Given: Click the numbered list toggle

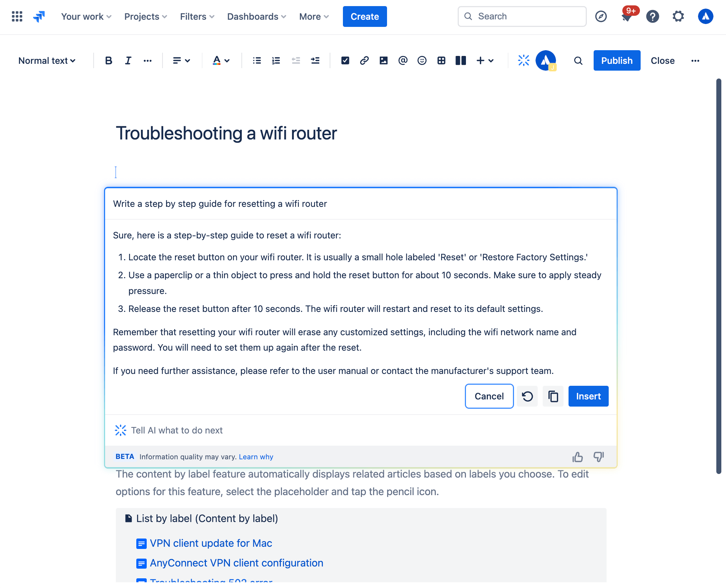Looking at the screenshot, I should pyautogui.click(x=275, y=60).
